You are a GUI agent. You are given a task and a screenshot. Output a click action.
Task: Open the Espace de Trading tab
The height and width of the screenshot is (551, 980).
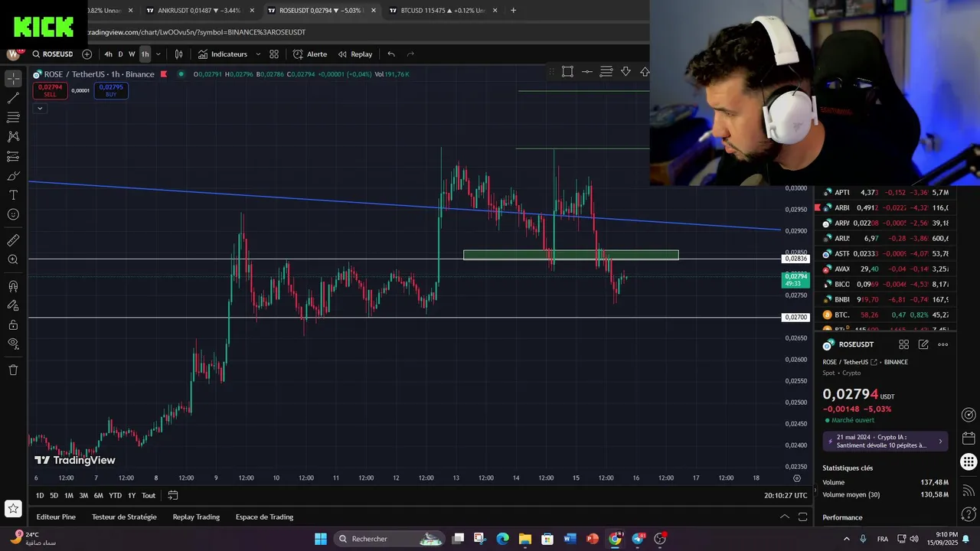pos(264,517)
